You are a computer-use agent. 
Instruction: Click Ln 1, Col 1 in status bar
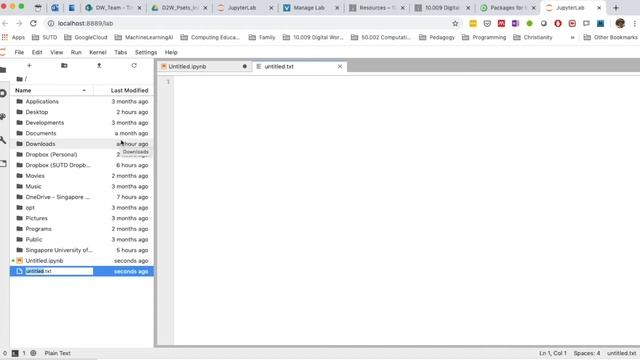click(553, 353)
